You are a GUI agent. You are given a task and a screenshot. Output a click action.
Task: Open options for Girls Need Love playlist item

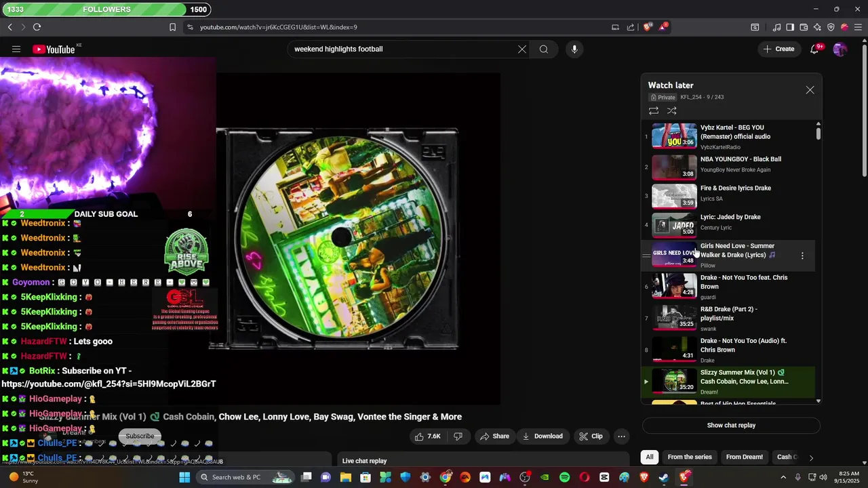[x=802, y=256]
